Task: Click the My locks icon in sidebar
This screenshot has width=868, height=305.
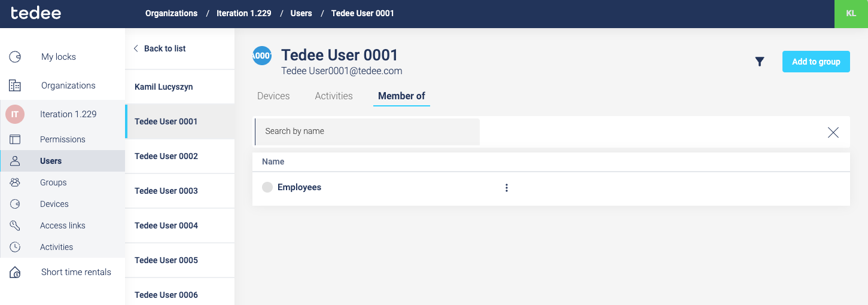Action: [15, 57]
